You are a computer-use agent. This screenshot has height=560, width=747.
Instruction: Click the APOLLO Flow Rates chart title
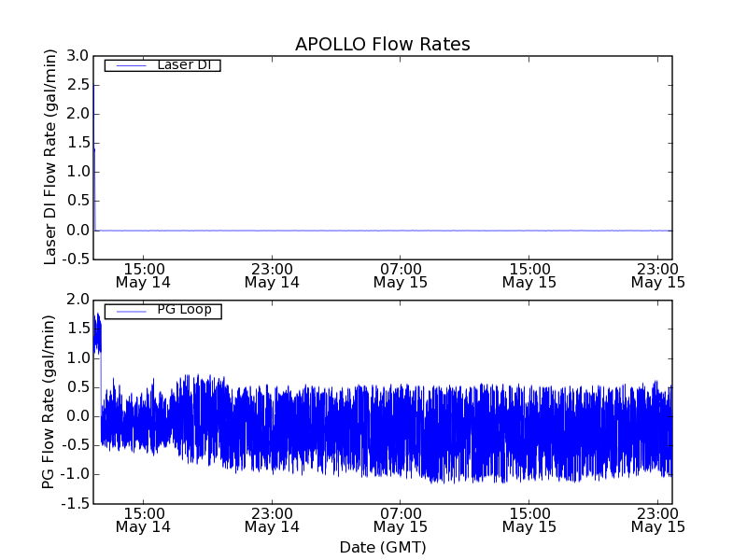[382, 44]
